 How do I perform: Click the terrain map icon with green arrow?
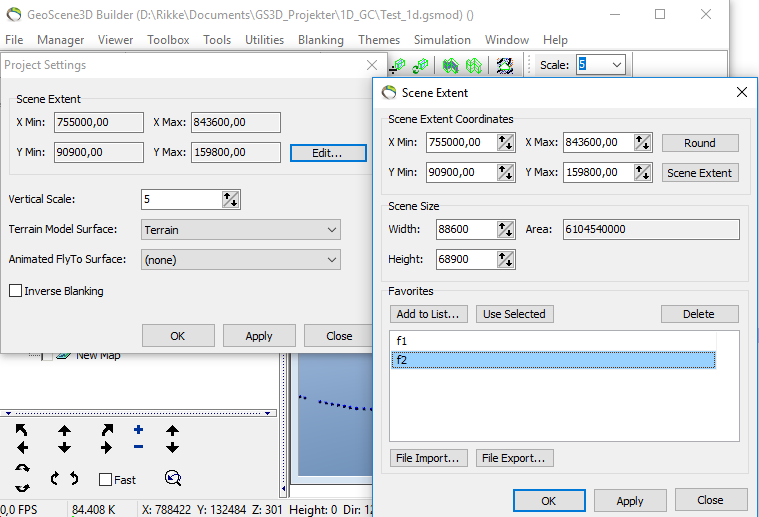(x=505, y=65)
